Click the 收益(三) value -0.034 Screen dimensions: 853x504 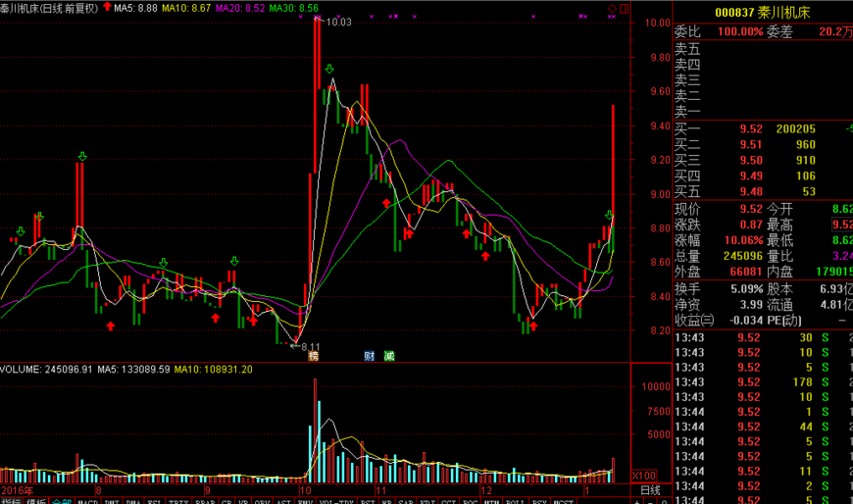[x=745, y=320]
